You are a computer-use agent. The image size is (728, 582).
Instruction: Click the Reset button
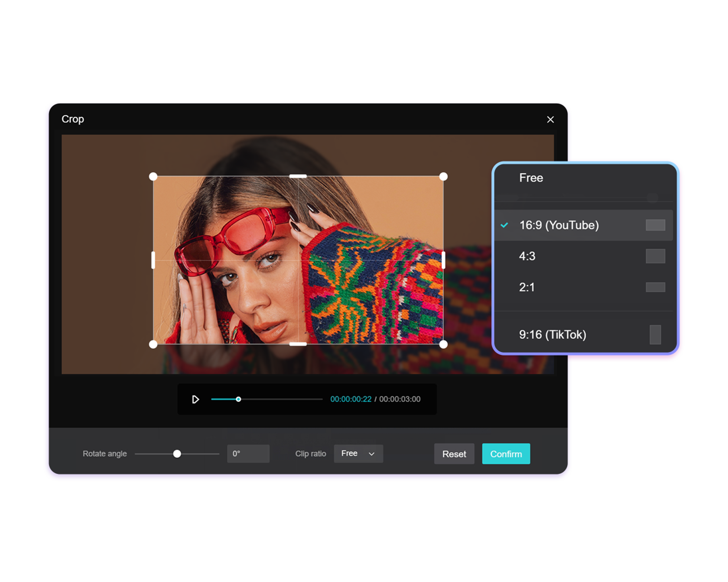click(x=454, y=454)
